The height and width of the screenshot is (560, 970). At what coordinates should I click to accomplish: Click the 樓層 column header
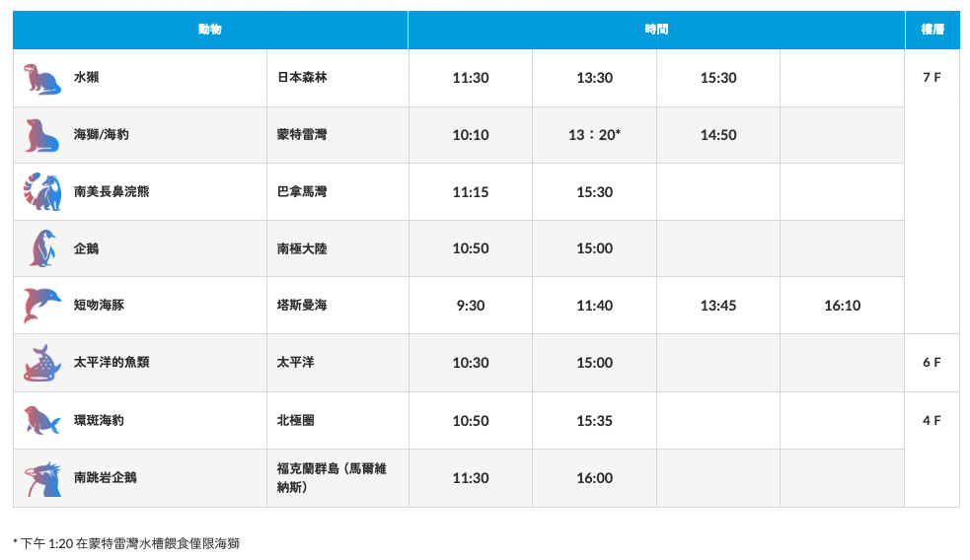point(933,30)
